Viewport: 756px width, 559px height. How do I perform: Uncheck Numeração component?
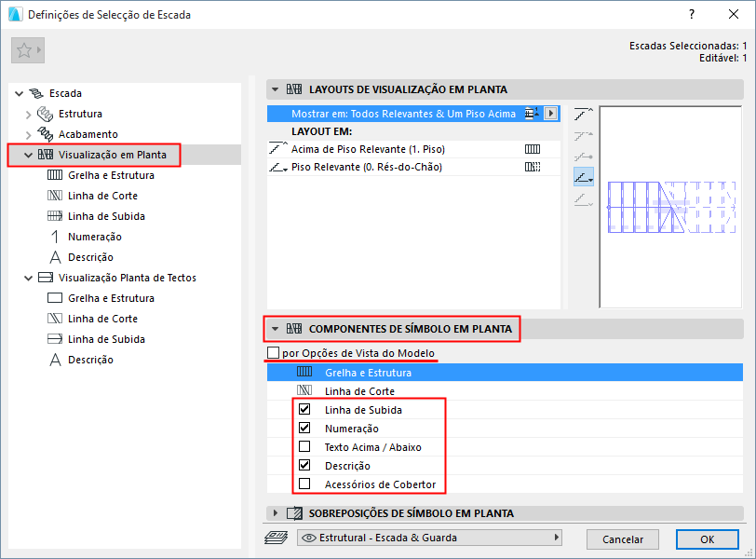(304, 428)
